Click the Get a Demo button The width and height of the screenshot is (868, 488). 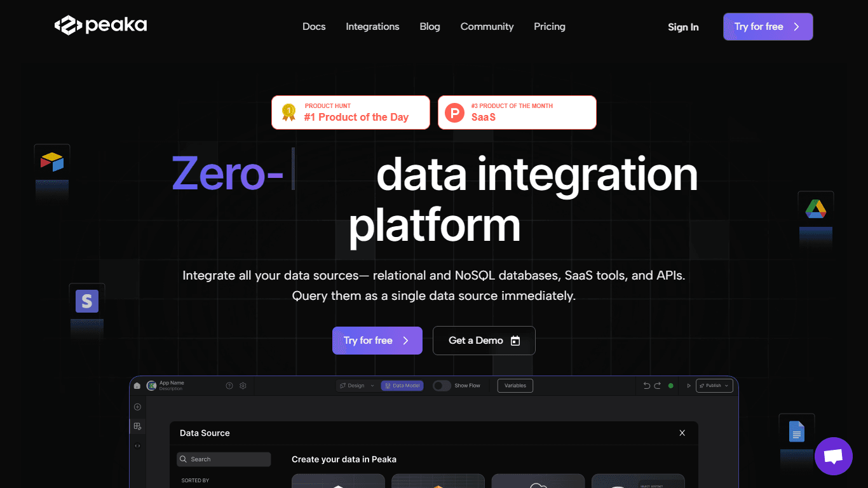pyautogui.click(x=484, y=341)
